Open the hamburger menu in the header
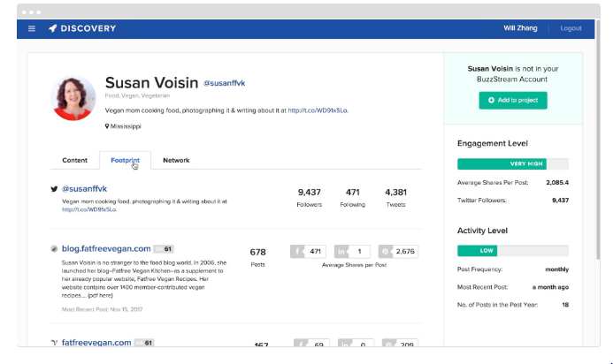The width and height of the screenshot is (613, 364). [32, 28]
